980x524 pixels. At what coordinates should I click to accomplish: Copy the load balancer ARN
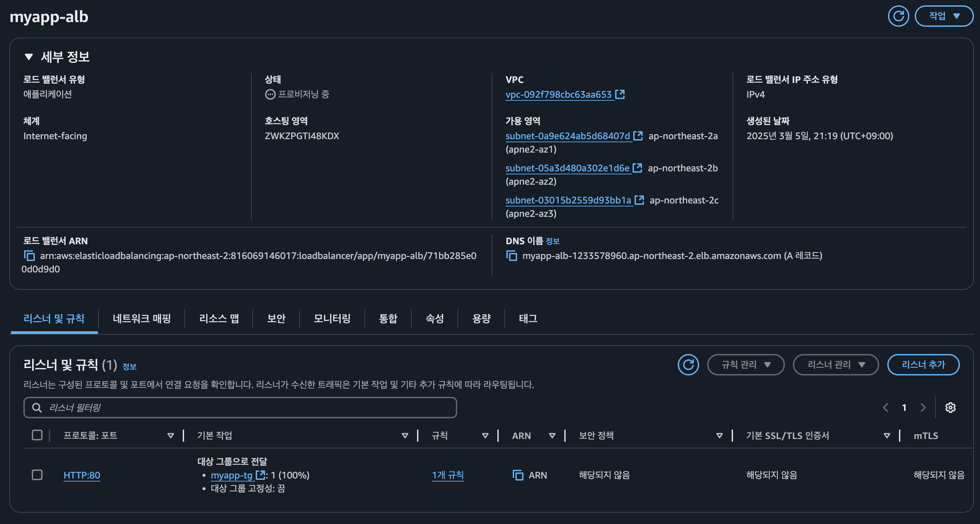point(29,256)
